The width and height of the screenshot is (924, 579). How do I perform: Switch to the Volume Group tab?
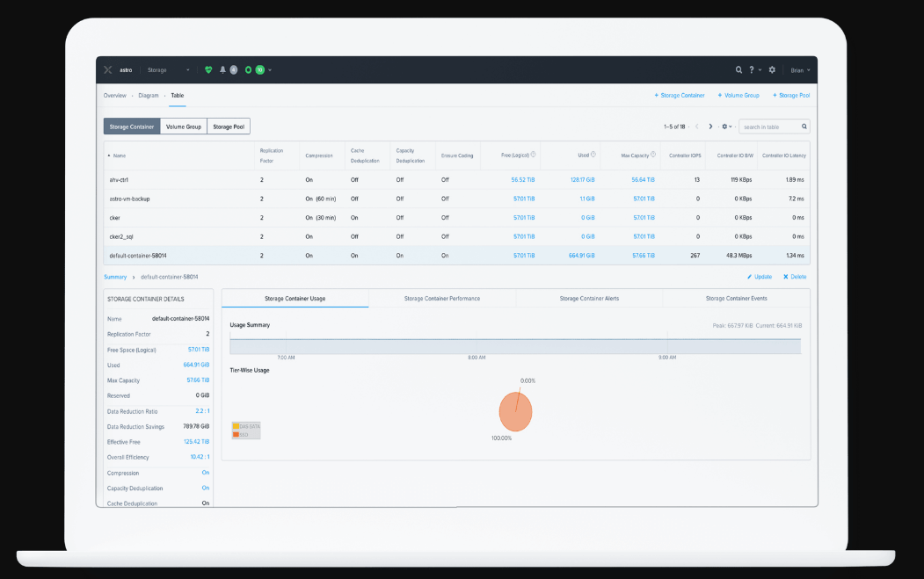pyautogui.click(x=184, y=126)
